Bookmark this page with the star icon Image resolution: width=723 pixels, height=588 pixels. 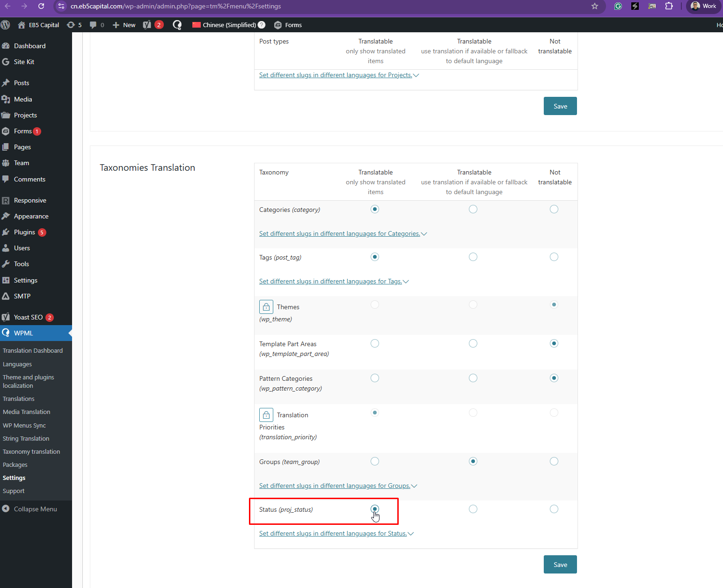point(595,6)
